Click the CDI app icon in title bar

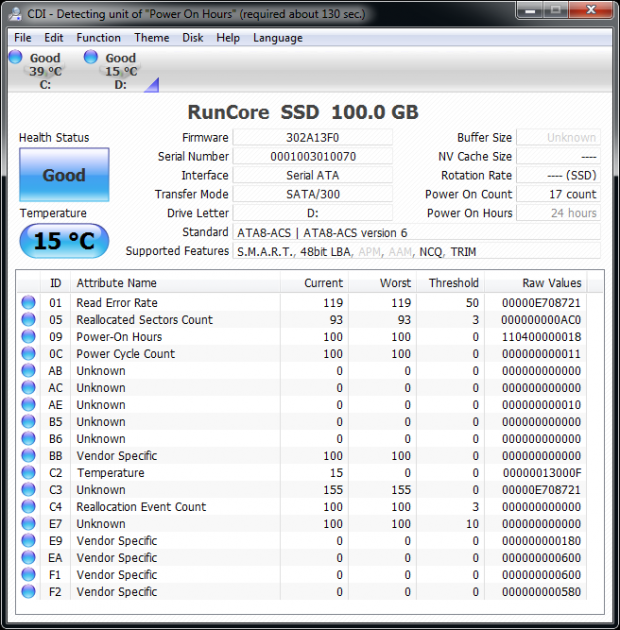(x=16, y=14)
